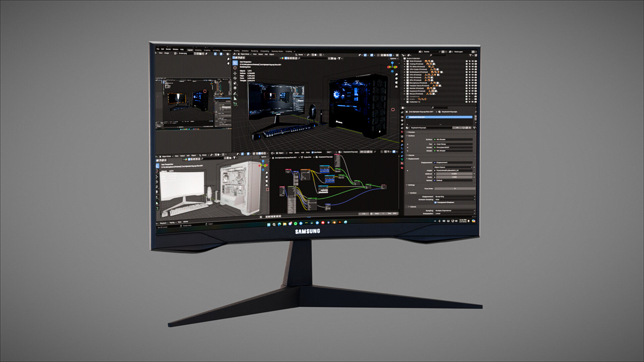Click the filter funnel icon in Outliner
Screen dimensions: 644x362
pyautogui.click(x=471, y=55)
